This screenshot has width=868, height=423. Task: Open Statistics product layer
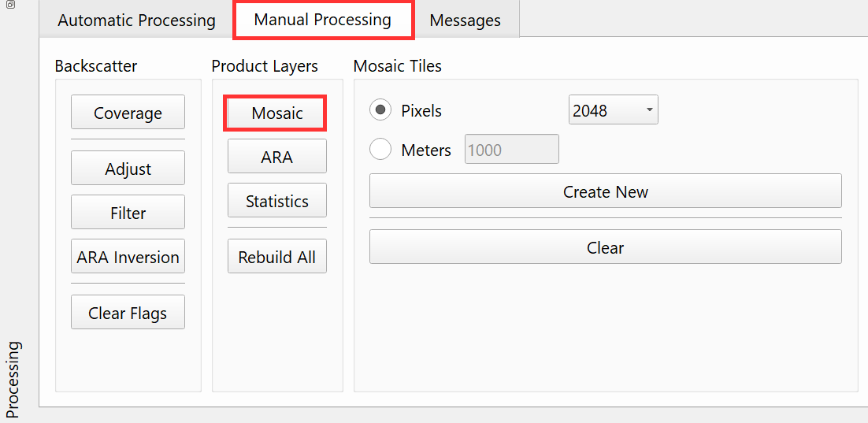coord(276,201)
